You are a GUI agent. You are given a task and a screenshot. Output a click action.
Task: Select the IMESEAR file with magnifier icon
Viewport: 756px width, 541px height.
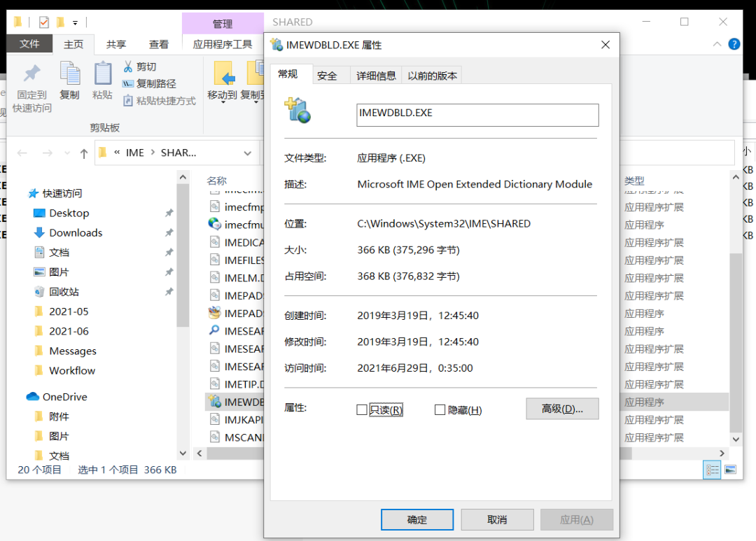[237, 331]
